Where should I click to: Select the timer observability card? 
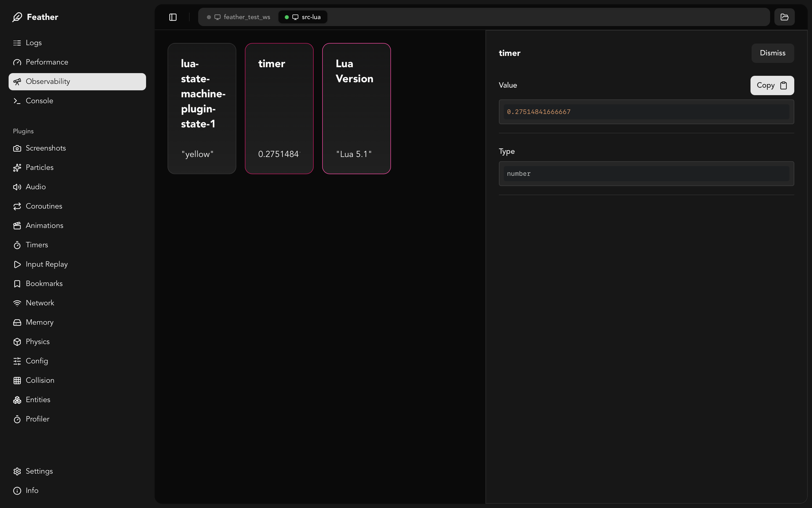[279, 109]
